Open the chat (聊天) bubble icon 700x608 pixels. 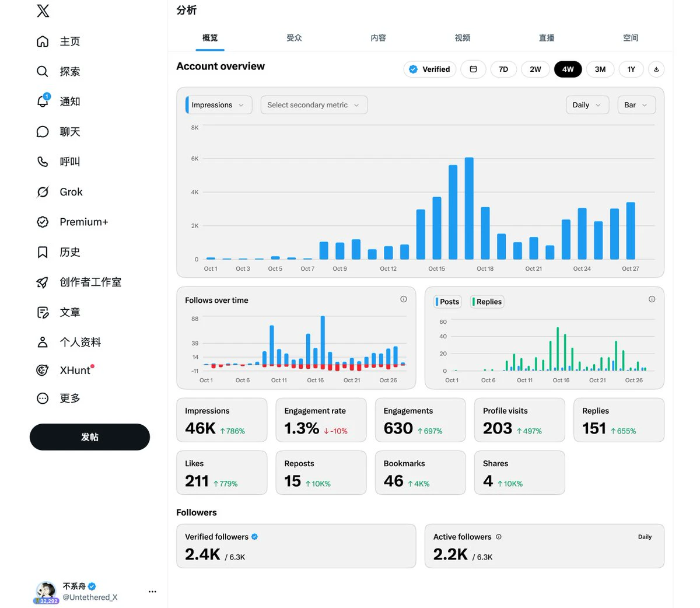click(43, 132)
